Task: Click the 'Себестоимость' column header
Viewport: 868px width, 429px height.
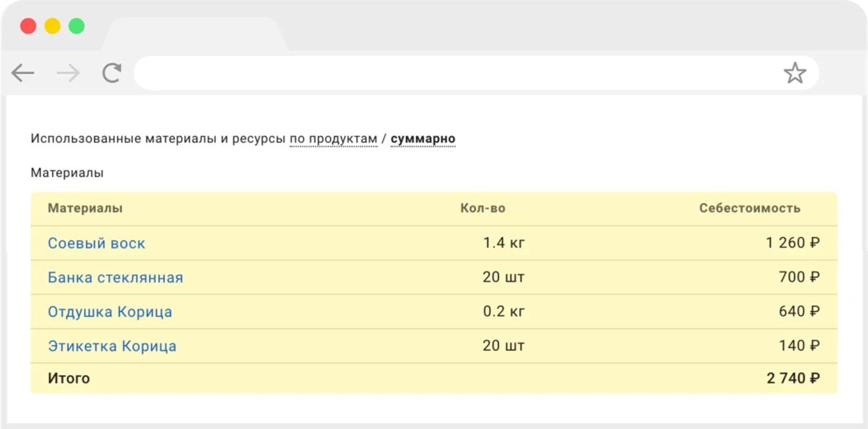Action: tap(750, 208)
